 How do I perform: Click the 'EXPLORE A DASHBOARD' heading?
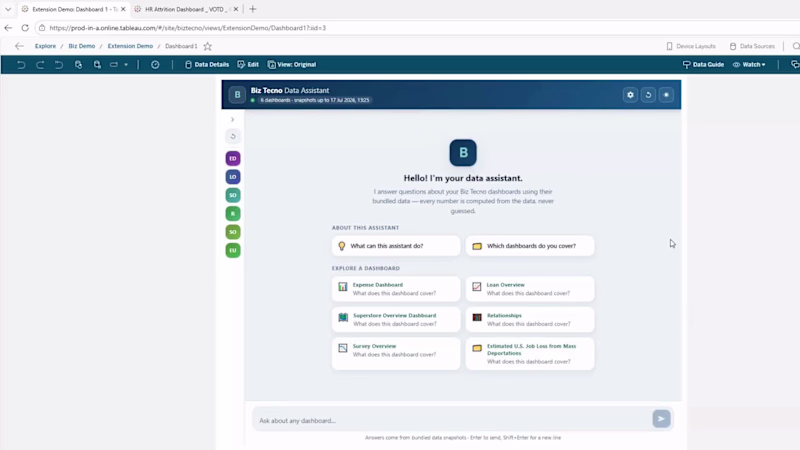coord(366,268)
